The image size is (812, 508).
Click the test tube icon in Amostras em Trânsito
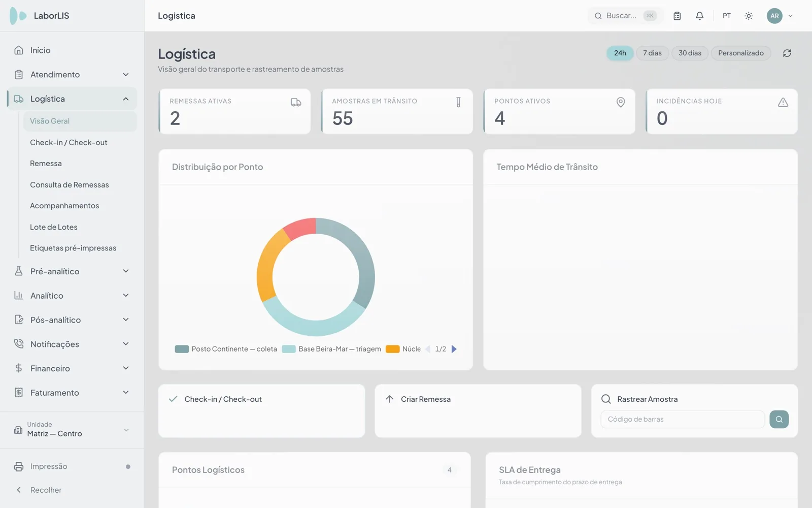(x=458, y=102)
